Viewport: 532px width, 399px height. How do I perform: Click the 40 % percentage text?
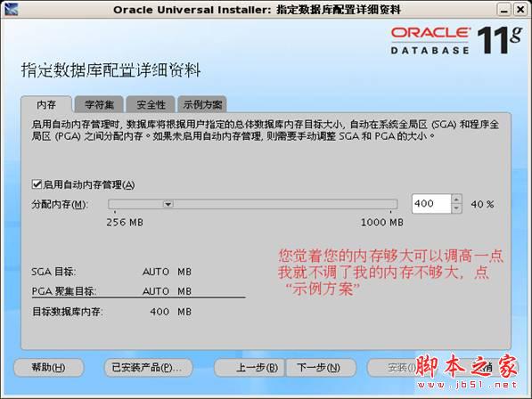482,204
